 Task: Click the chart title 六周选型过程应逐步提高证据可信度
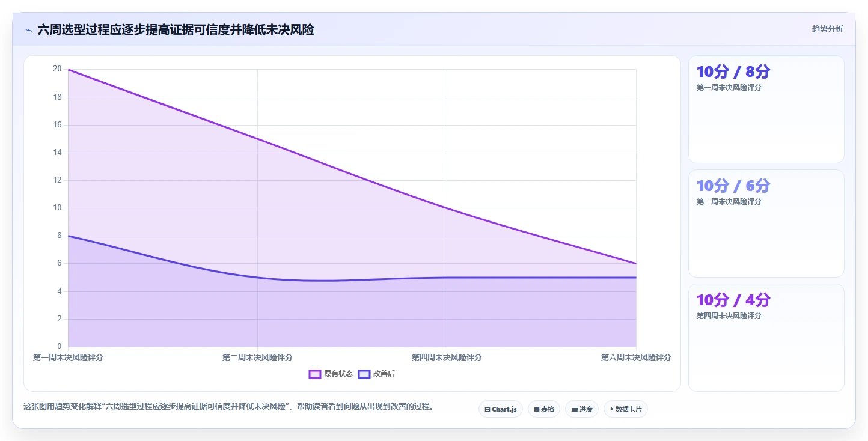[x=176, y=29]
